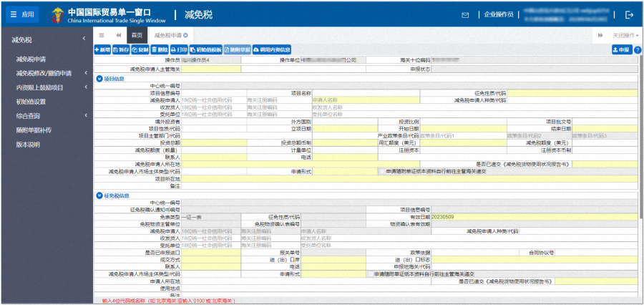This screenshot has height=305, width=644.
Task: Click the project 征免性质/代码 field
Action: 573,93
